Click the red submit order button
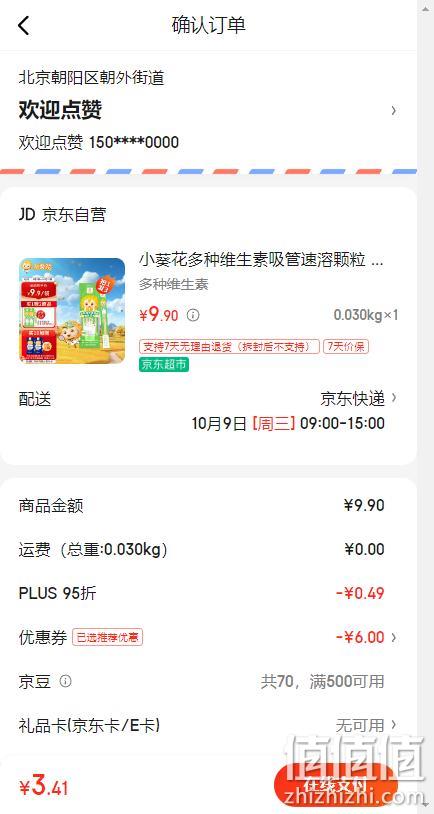Image resolution: width=434 pixels, height=814 pixels. click(x=335, y=786)
